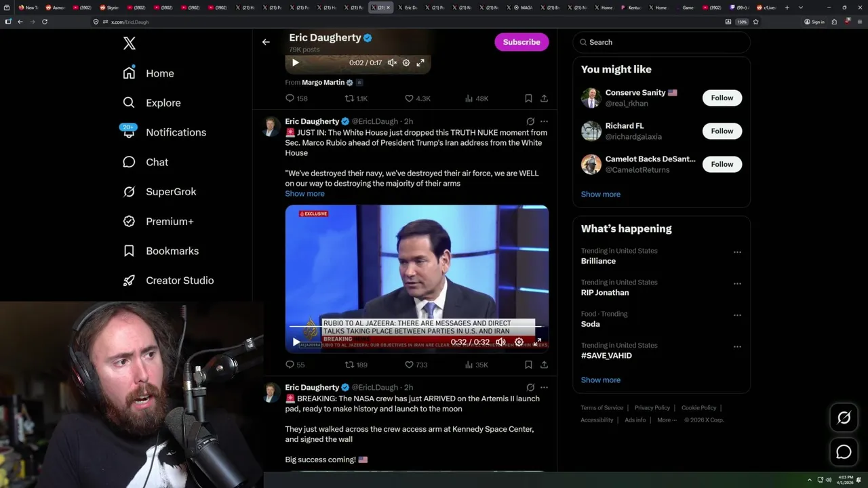Open Home in the sidebar
This screenshot has height=488, width=868.
[x=148, y=73]
